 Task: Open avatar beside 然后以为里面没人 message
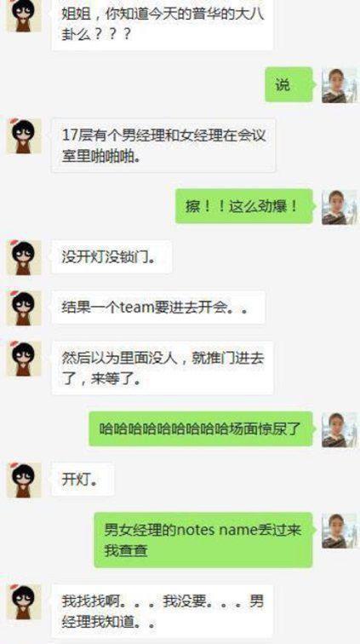point(24,359)
